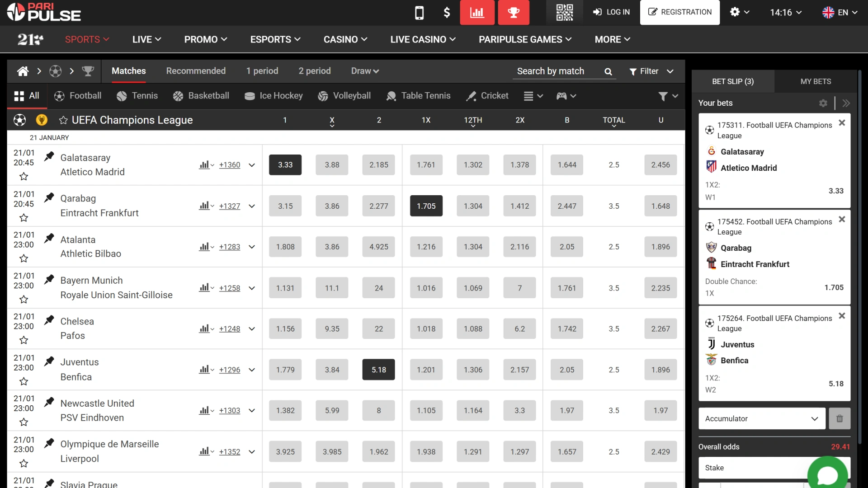Expand additional odds for Galatasaray match
Image resolution: width=868 pixels, height=488 pixels.
tap(252, 165)
